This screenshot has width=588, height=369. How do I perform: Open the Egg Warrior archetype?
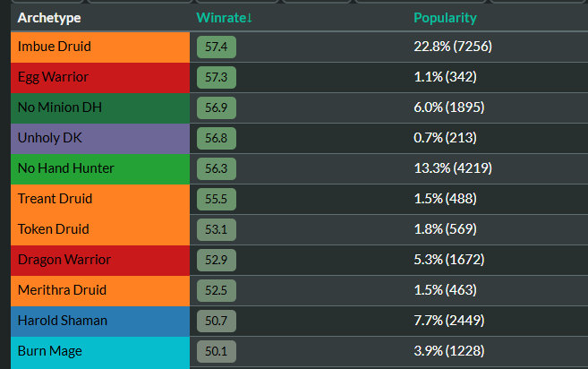point(100,77)
